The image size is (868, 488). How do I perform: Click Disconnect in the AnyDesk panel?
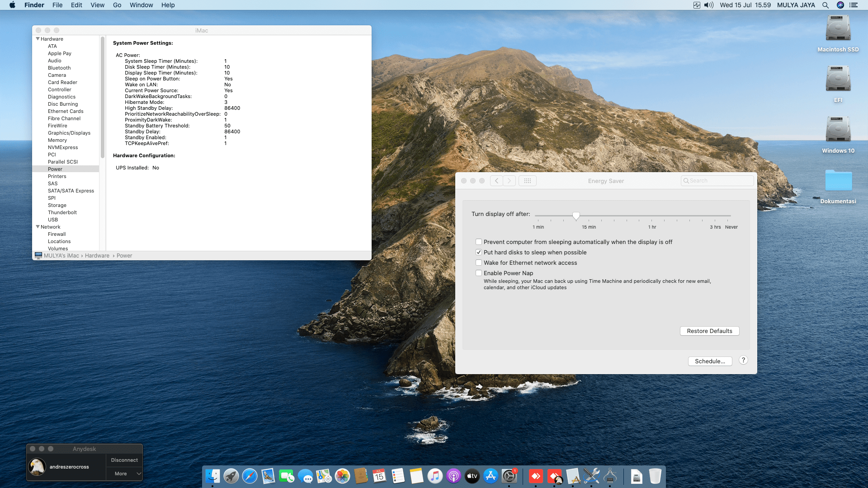124,460
